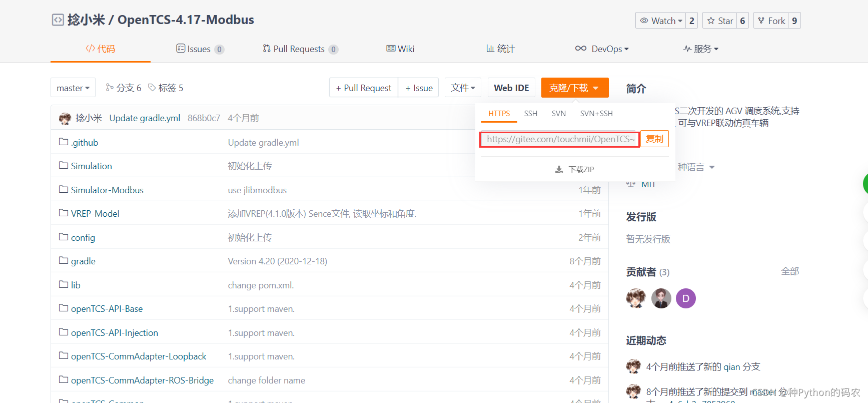The width and height of the screenshot is (868, 403).
Task: Click the committer avatar beside 捻小米
Action: (x=65, y=118)
